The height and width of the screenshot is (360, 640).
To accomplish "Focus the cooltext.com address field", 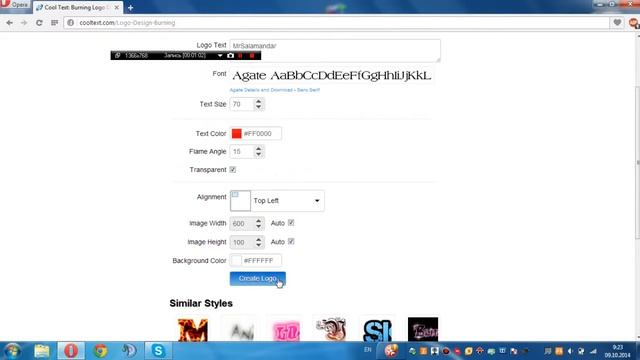I will [x=336, y=23].
